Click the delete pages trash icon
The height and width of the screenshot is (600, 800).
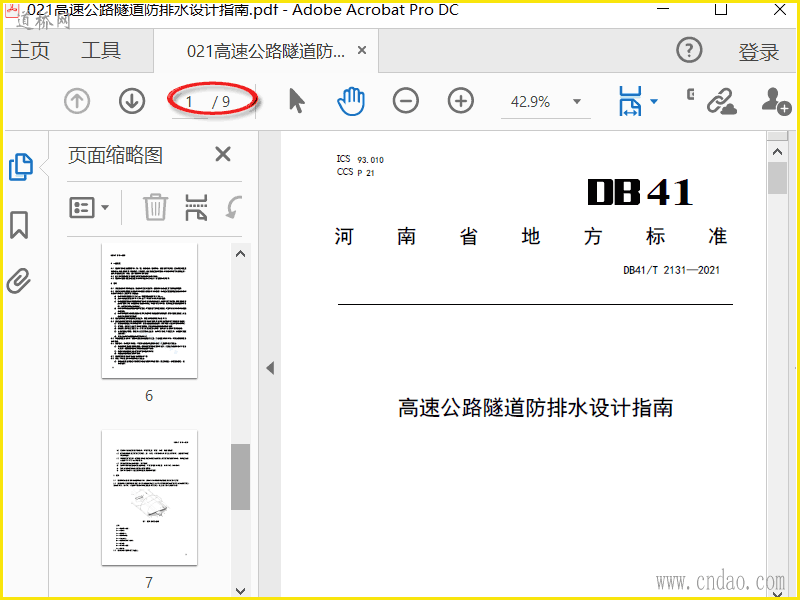[155, 207]
